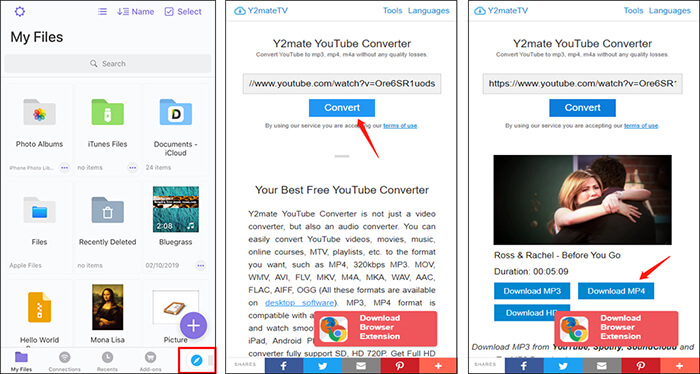This screenshot has height=374, width=700.
Task: Sort files by Name
Action: tap(136, 12)
